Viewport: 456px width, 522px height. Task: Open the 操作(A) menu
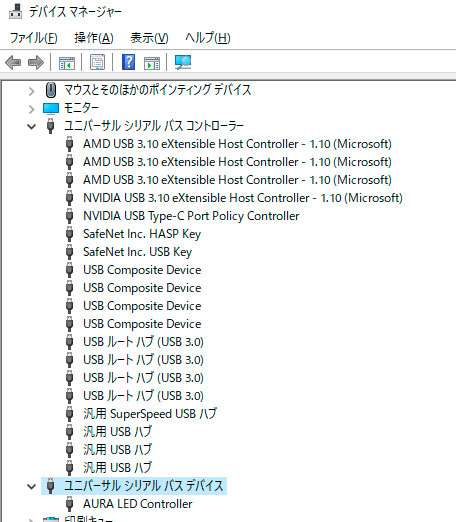pyautogui.click(x=94, y=38)
